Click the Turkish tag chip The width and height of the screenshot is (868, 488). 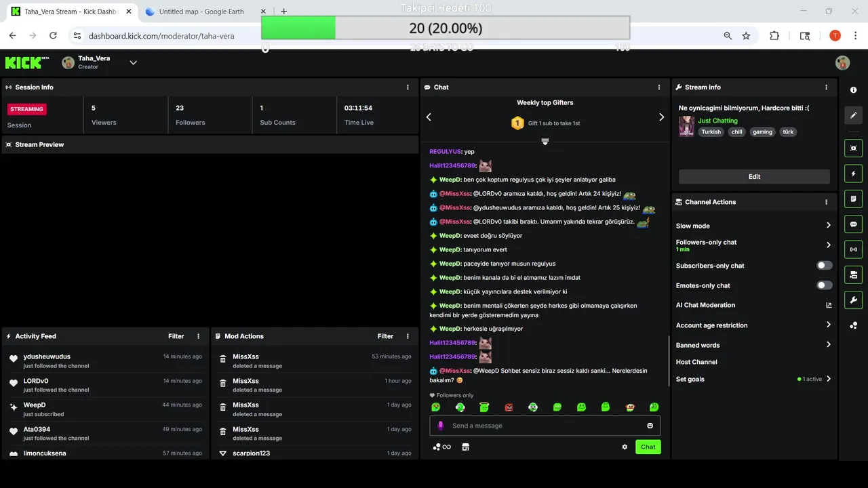[x=711, y=132]
